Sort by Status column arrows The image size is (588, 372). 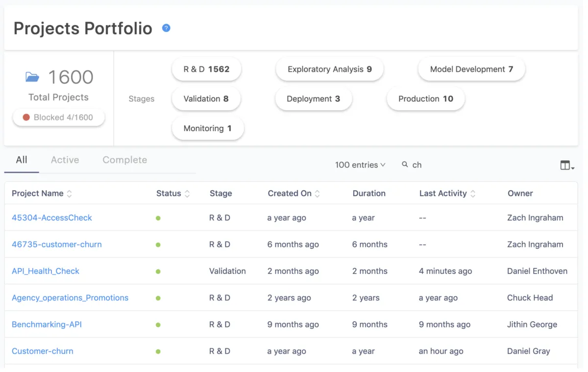[x=187, y=194]
